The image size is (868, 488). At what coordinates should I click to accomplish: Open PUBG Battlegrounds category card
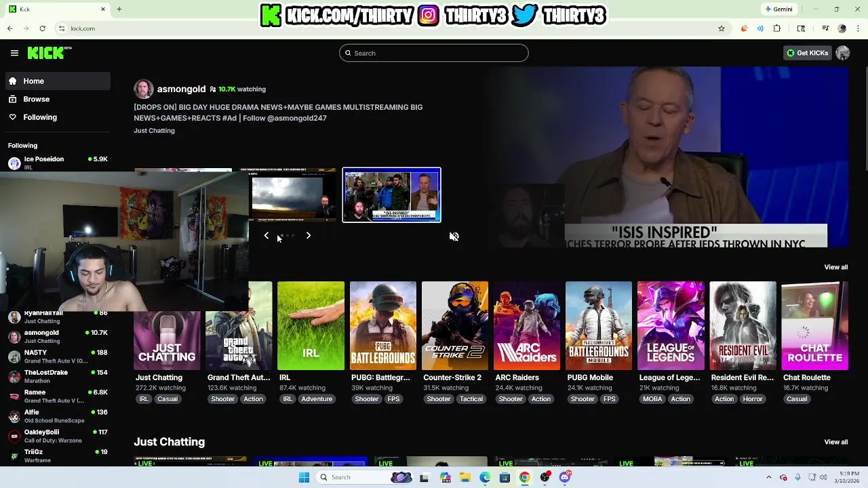[382, 326]
